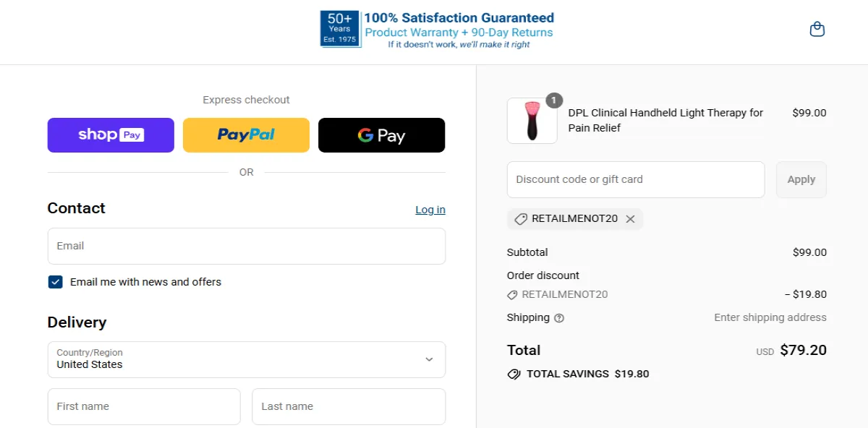Click inside the Email input field
The image size is (868, 428).
246,246
